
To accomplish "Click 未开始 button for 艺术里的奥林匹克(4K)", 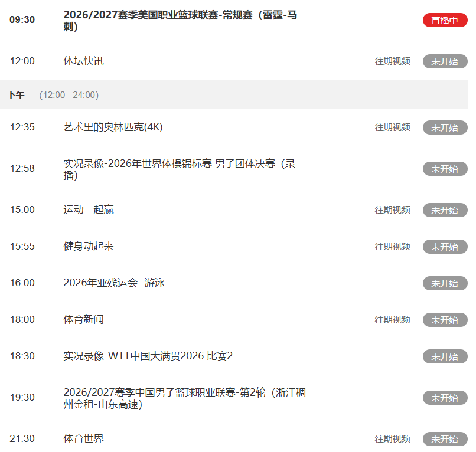I will 445,127.
